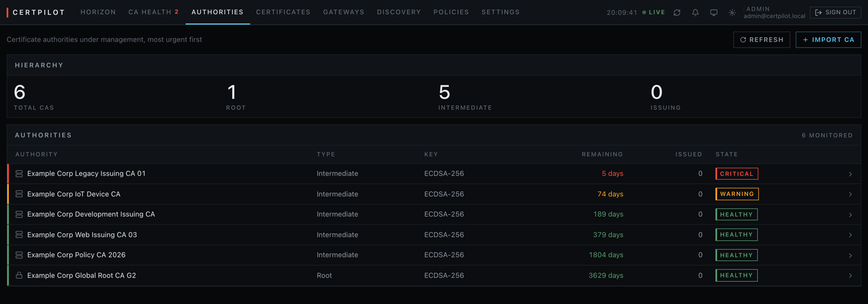This screenshot has height=304, width=868.
Task: Click the Import CA button
Action: [x=828, y=40]
